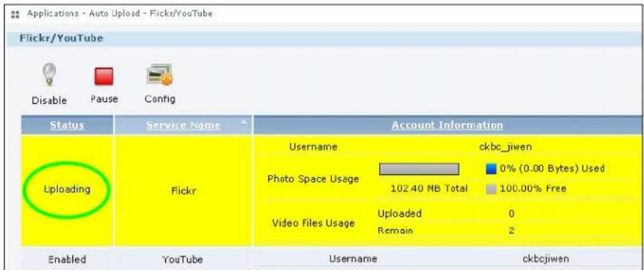Click the Photo Space Usage progress bar
The height and width of the screenshot is (270, 644).
tap(419, 169)
